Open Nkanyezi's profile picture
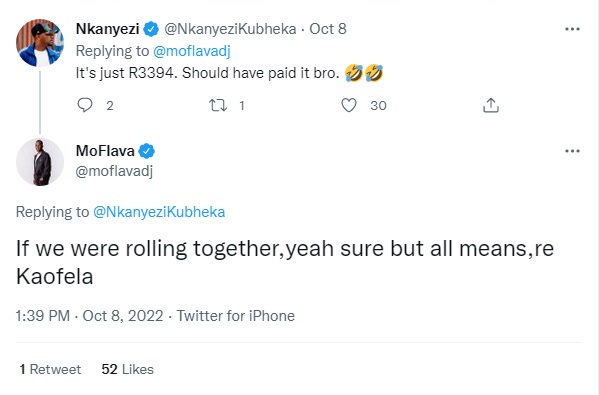Screen dimensions: 599x395 (40, 43)
